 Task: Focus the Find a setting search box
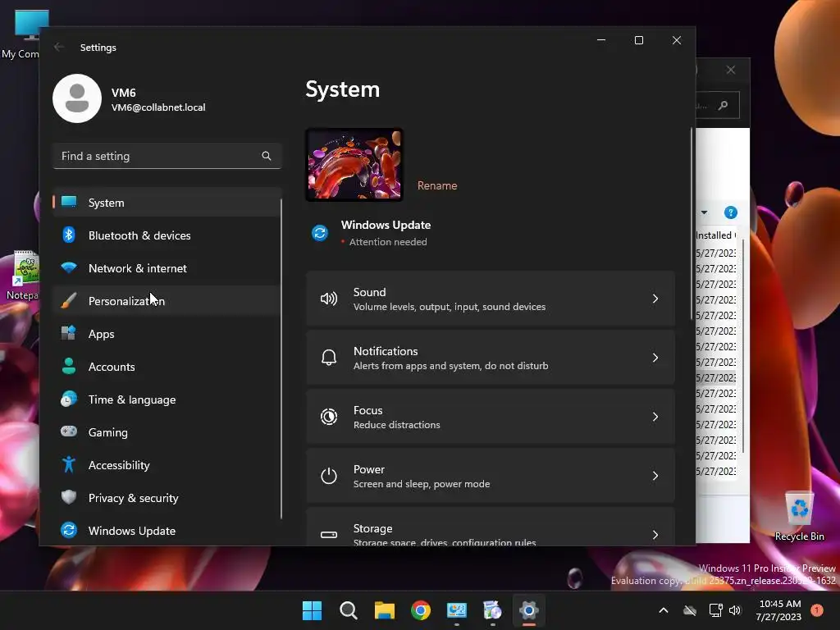point(167,156)
